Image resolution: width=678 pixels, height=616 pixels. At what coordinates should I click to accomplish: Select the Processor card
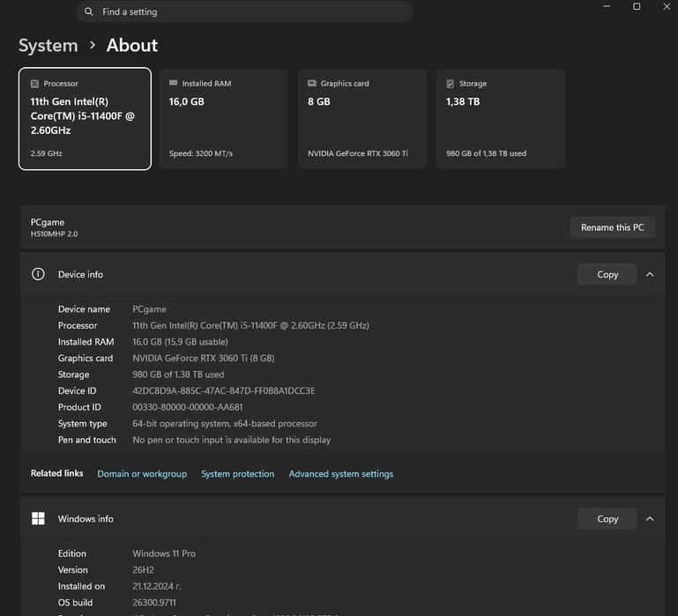point(85,118)
